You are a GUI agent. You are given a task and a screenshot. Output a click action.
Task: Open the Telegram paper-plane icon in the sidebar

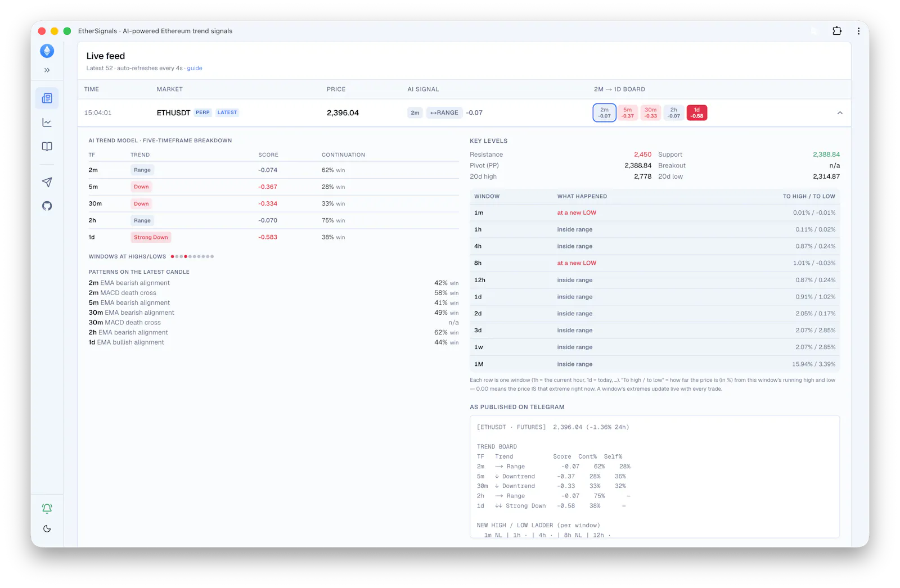[x=47, y=182]
